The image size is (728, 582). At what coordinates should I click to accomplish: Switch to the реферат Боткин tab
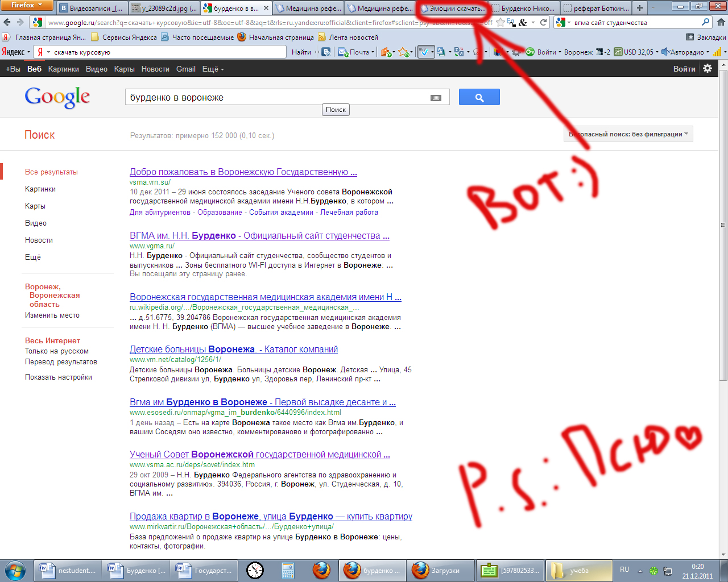coord(596,8)
